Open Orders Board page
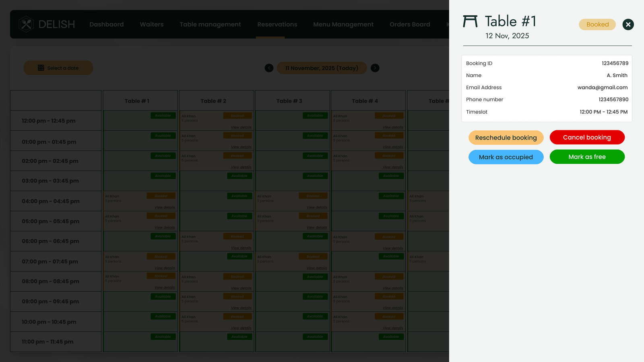The height and width of the screenshot is (362, 644). click(x=410, y=25)
